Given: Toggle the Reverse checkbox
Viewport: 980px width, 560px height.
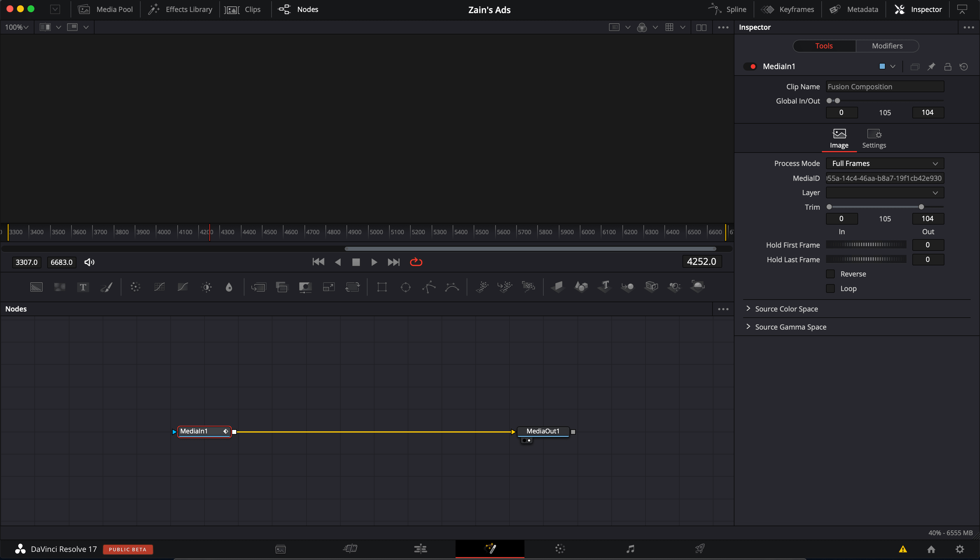Looking at the screenshot, I should click(x=831, y=273).
